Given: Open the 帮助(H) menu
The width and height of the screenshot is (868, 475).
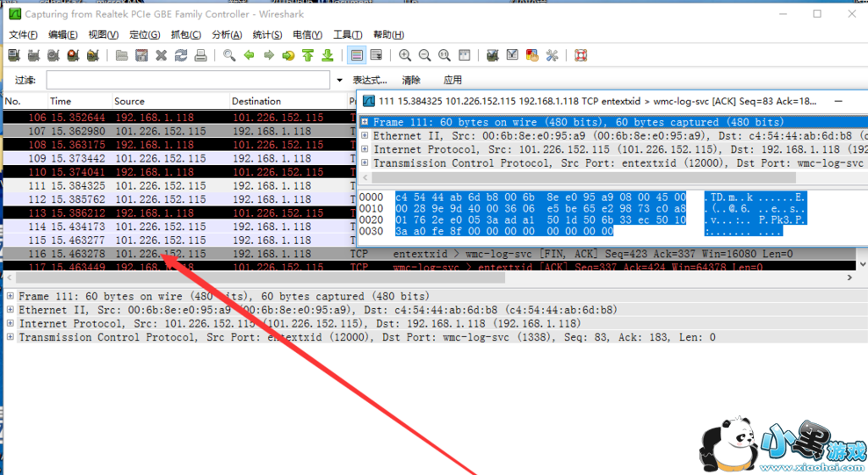Looking at the screenshot, I should (388, 35).
